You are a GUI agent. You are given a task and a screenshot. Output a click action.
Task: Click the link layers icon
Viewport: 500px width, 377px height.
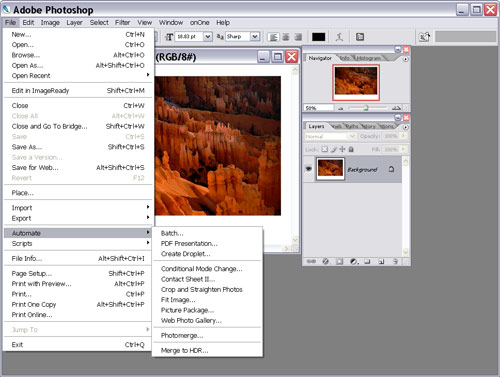(x=311, y=262)
